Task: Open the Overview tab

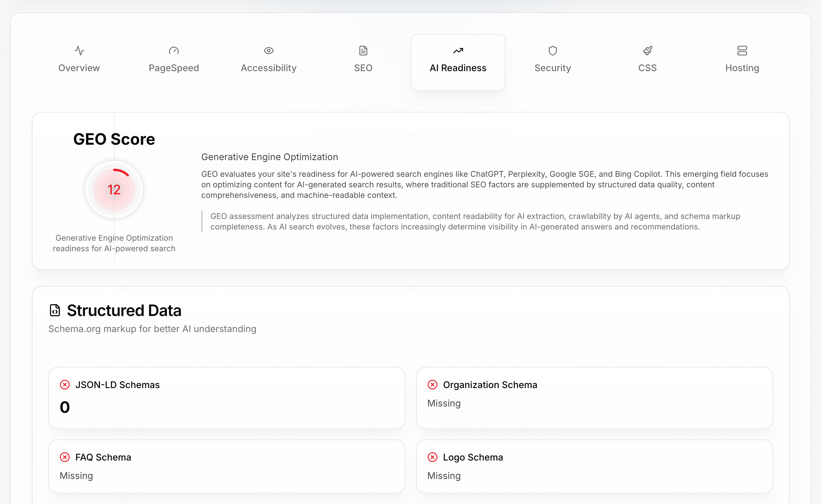Action: [x=79, y=62]
